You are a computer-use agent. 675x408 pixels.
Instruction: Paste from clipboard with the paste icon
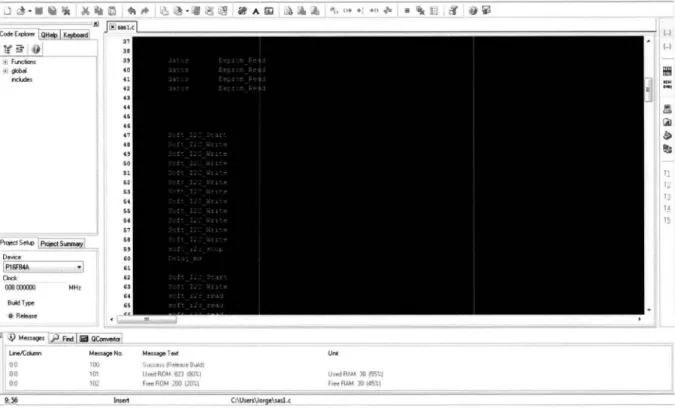(x=112, y=11)
